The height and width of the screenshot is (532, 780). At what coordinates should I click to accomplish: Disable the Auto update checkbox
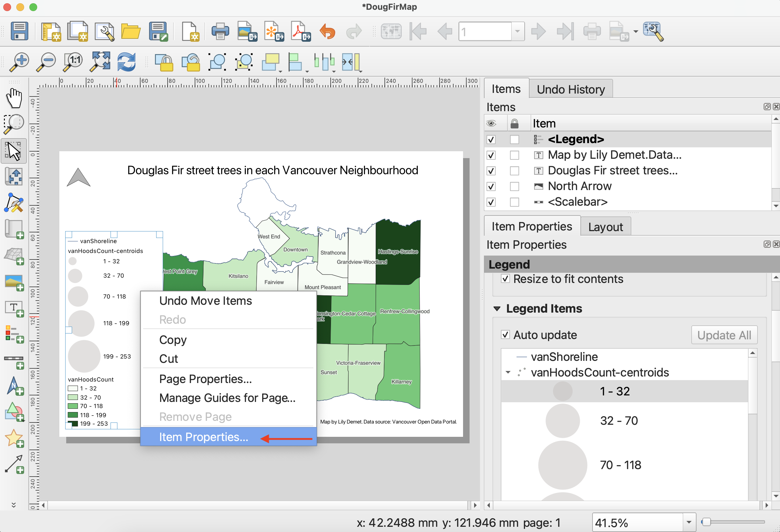pyautogui.click(x=505, y=335)
